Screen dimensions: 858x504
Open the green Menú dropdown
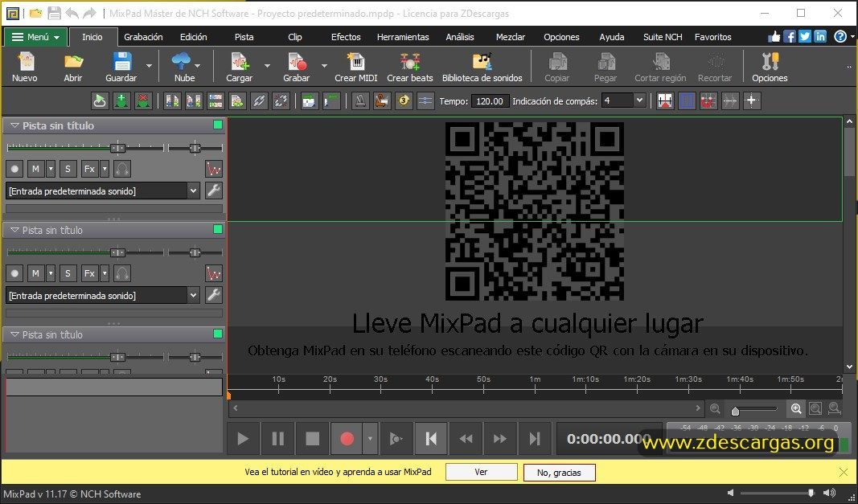(x=36, y=37)
